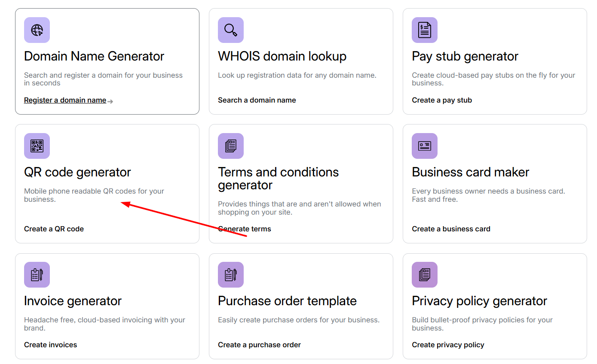Follow the Create invoices link
The height and width of the screenshot is (364, 597).
51,345
